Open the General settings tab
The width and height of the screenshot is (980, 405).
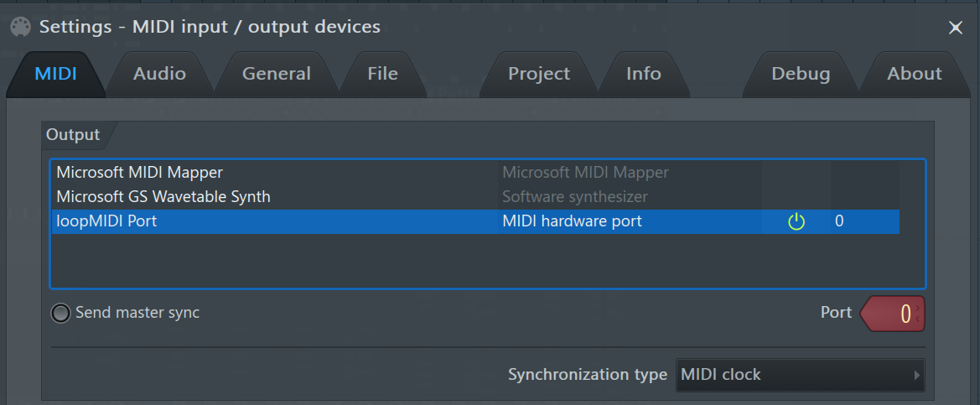[x=276, y=74]
